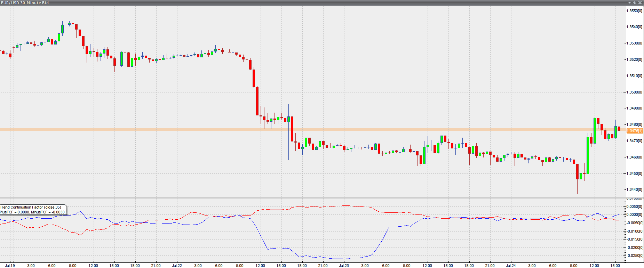This screenshot has width=644, height=268.
Task: Click the 1.3550[0] price scale label
Action: [634, 11]
